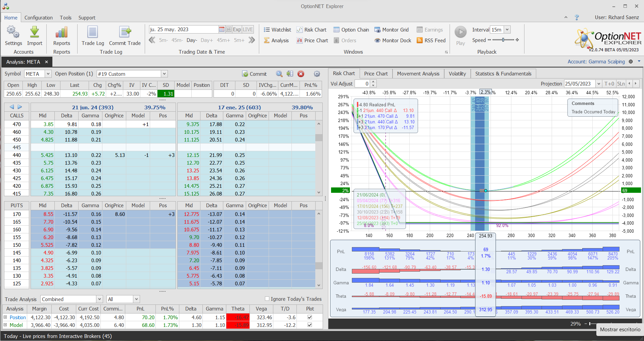
Task: Open the RSS Feed window
Action: coord(431,41)
